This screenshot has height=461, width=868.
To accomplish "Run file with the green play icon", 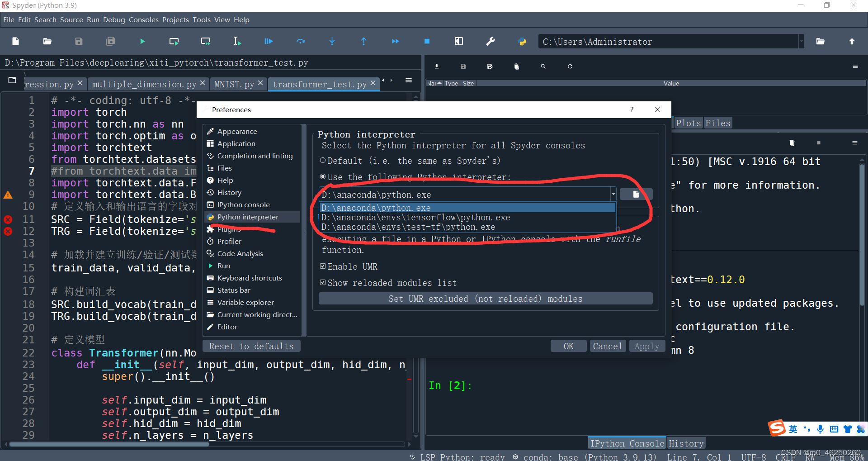I will (x=142, y=41).
